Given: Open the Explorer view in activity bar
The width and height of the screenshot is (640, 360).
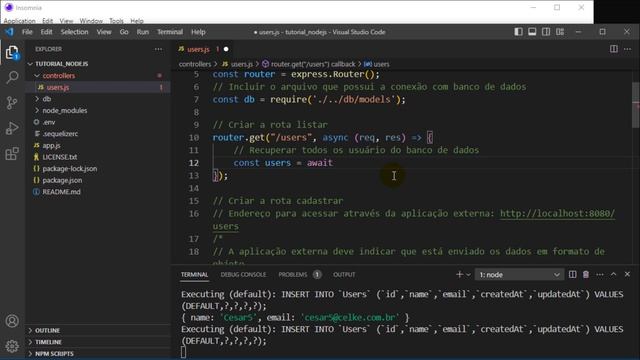Looking at the screenshot, I should pyautogui.click(x=12, y=53).
